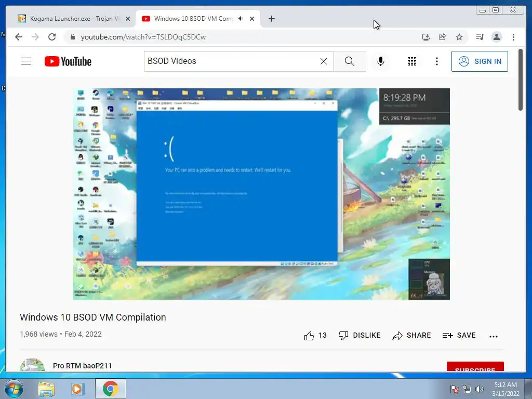Click the video player to pause

pyautogui.click(x=261, y=194)
